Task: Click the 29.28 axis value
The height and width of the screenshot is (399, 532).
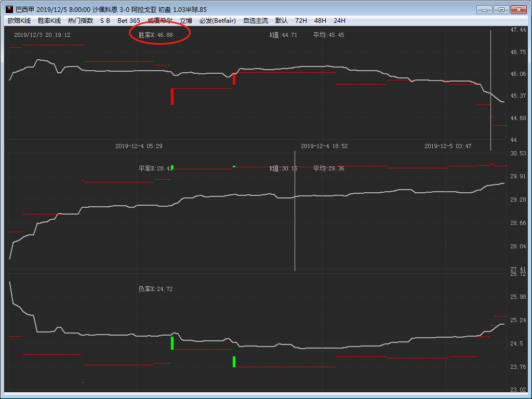Action: (518, 199)
